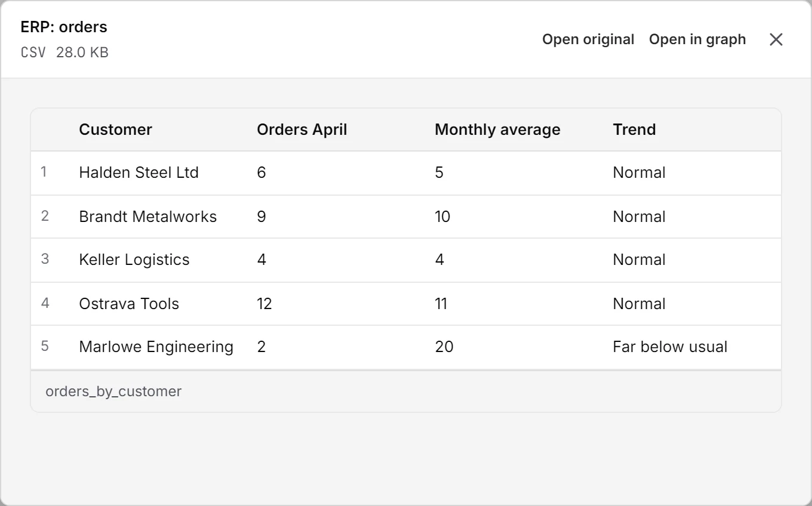Select the Halden Steel Ltd cell

(139, 172)
